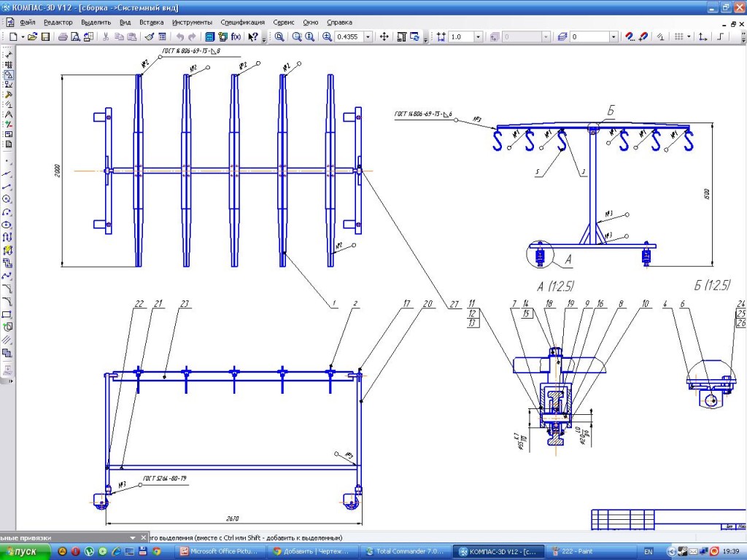This screenshot has height=560, width=747.
Task: Click the EN language indicator in tray
Action: [x=649, y=552]
